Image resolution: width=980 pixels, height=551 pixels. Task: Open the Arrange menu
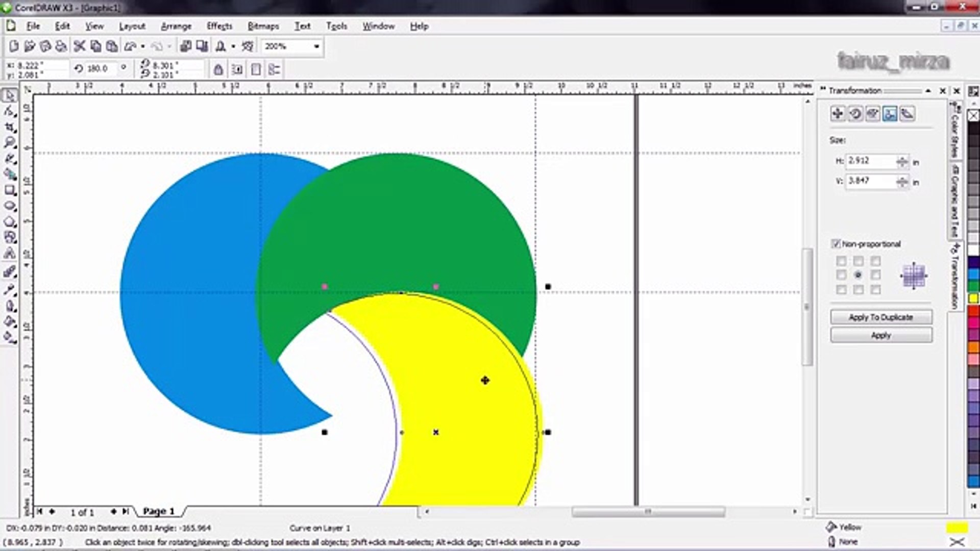pyautogui.click(x=176, y=26)
